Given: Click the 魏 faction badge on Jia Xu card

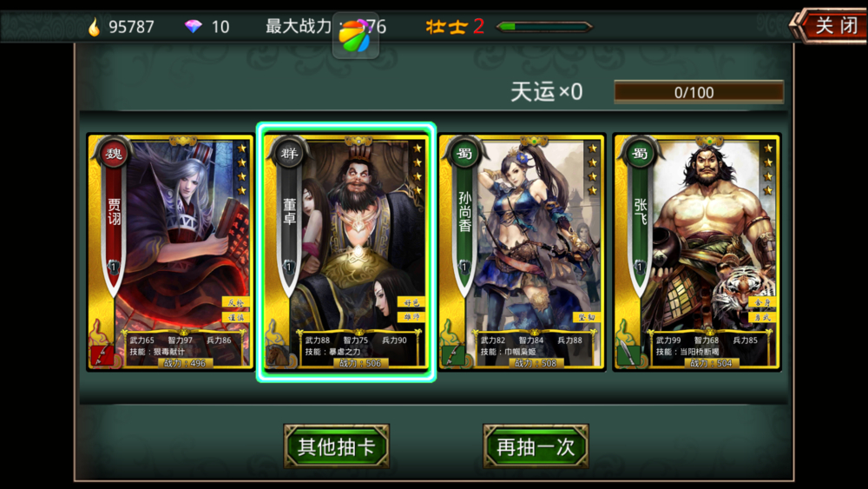Looking at the screenshot, I should (x=114, y=154).
